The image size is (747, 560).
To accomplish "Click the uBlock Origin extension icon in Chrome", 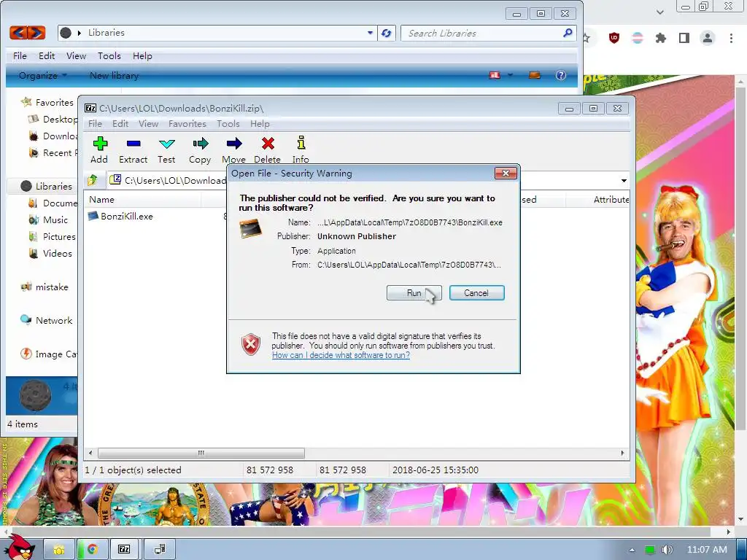I will point(614,38).
